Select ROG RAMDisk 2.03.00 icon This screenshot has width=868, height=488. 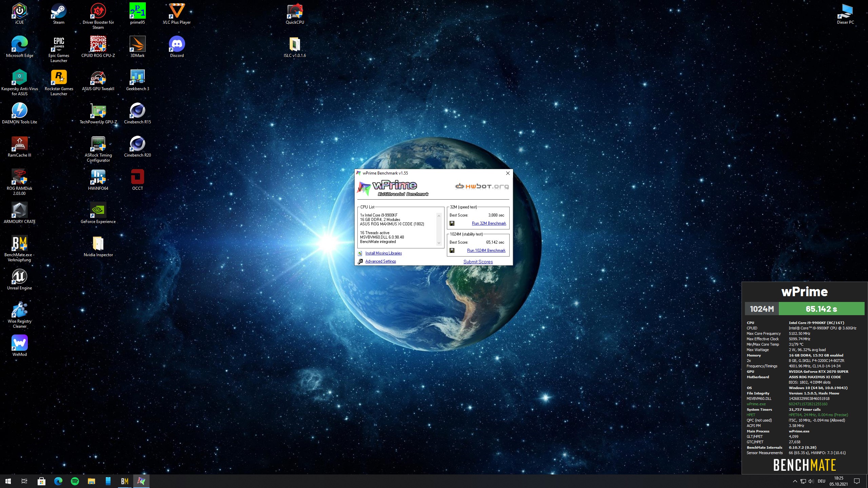click(19, 182)
